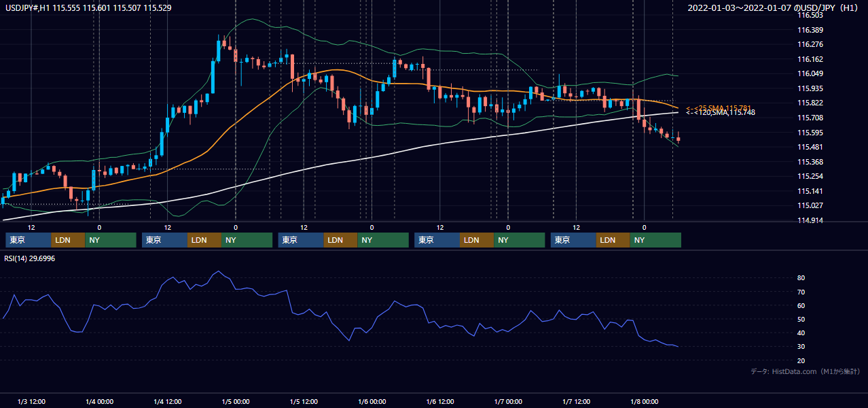Click the 1/6 00:00 date axis label

372,401
